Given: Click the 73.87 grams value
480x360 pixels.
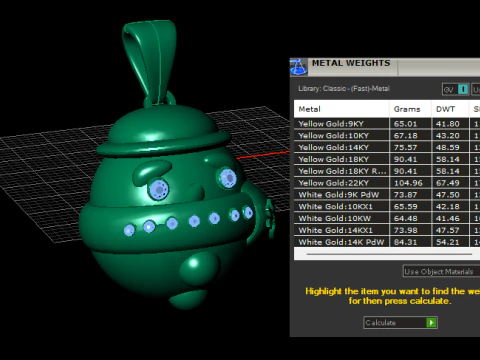Looking at the screenshot, I should [x=405, y=195].
